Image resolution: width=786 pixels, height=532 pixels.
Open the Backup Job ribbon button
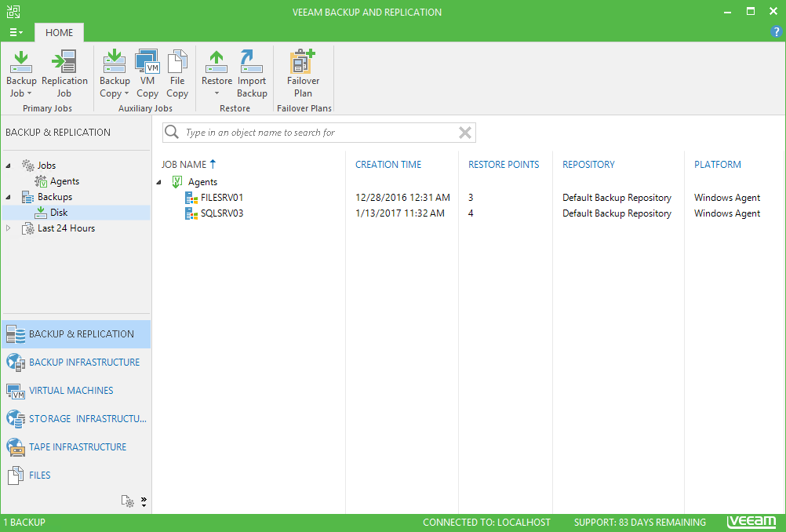pyautogui.click(x=21, y=73)
